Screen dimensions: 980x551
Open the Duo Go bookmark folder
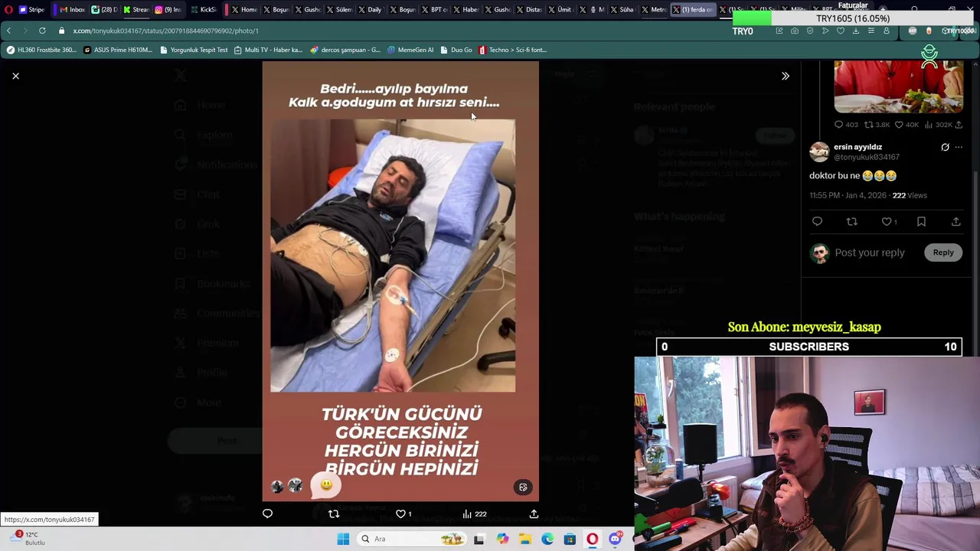[x=456, y=50]
